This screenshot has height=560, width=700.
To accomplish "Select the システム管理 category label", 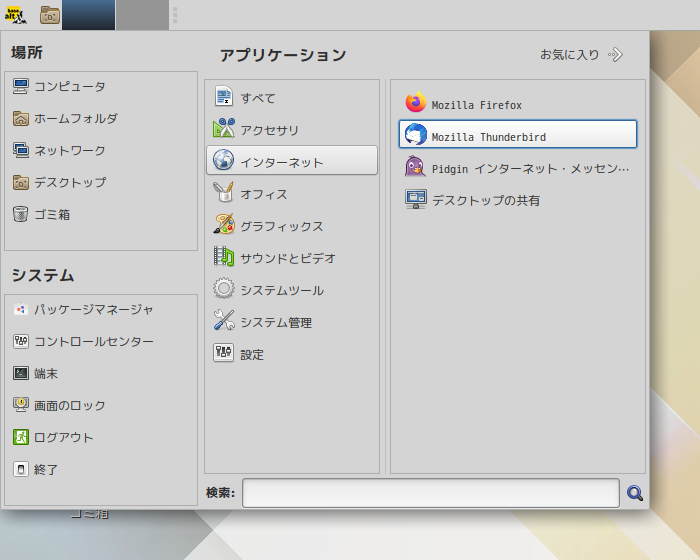I will point(276,322).
